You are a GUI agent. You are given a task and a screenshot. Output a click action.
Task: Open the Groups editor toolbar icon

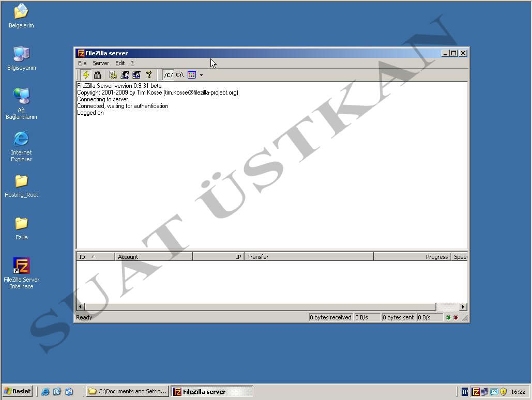[136, 74]
